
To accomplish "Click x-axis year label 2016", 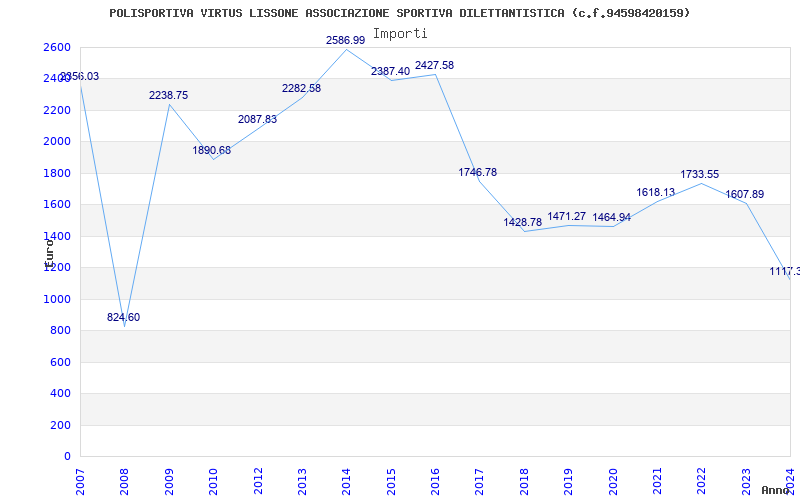I will click(435, 481).
